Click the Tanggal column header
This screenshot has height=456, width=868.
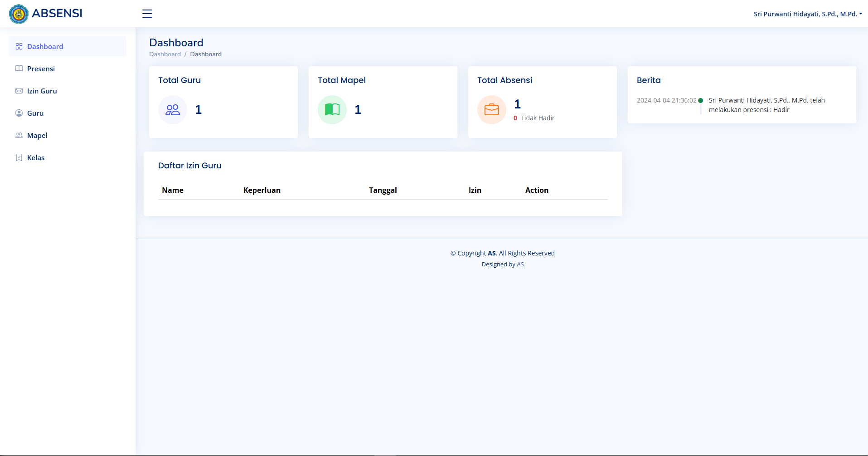point(383,191)
